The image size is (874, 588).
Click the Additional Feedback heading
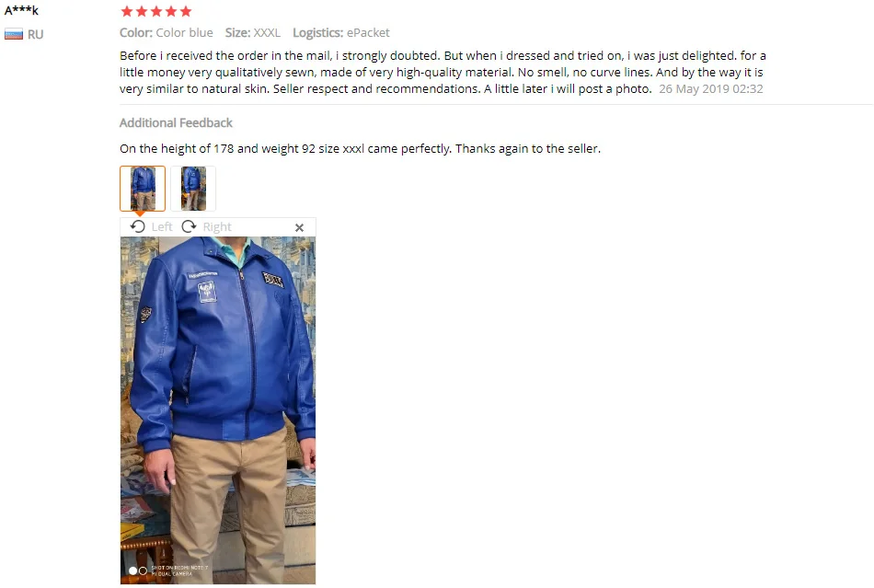click(x=176, y=122)
